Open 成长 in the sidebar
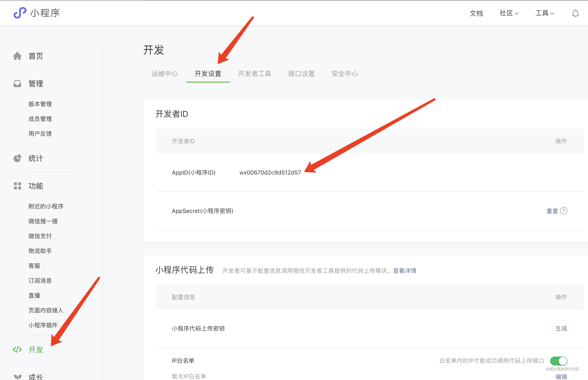588x380 pixels. [x=36, y=377]
